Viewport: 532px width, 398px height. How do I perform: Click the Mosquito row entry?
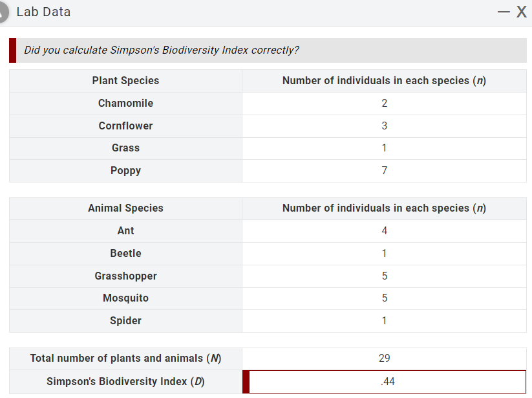tap(125, 298)
